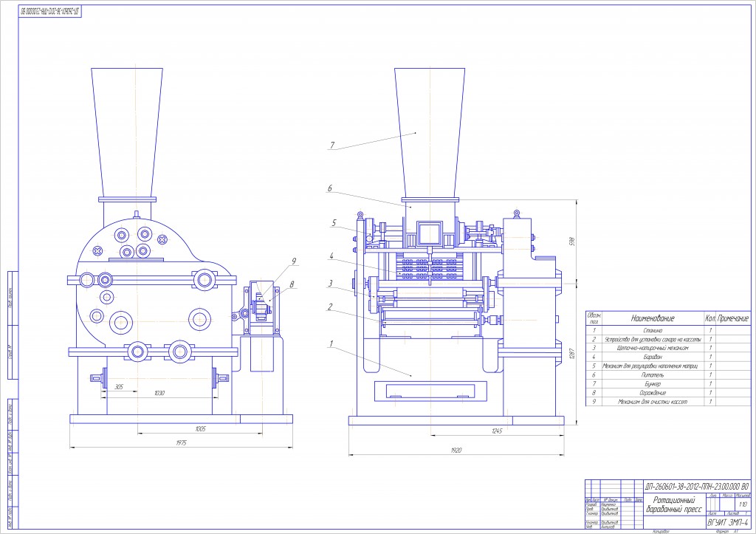Click the 1920 overall dimension on the right view
756x534 pixels.
[x=458, y=448]
